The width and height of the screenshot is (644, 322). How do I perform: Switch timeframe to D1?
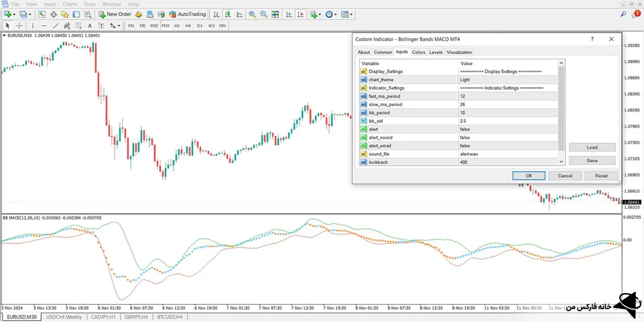pos(200,26)
